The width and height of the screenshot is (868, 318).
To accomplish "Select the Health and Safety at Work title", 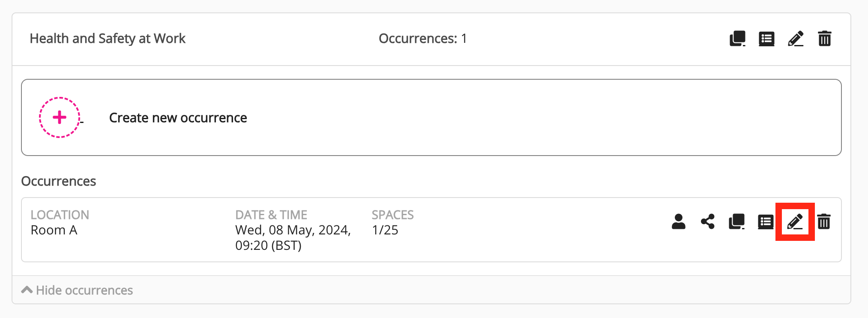I will click(108, 39).
